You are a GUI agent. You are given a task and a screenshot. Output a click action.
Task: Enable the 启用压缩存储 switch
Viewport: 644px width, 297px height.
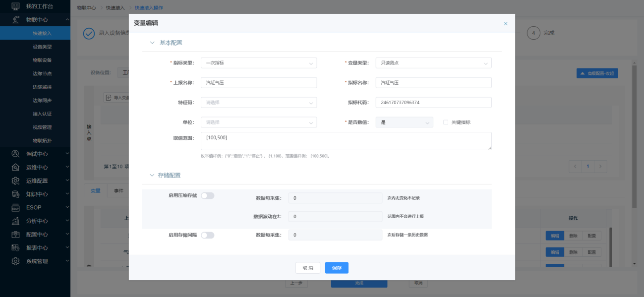click(x=207, y=196)
